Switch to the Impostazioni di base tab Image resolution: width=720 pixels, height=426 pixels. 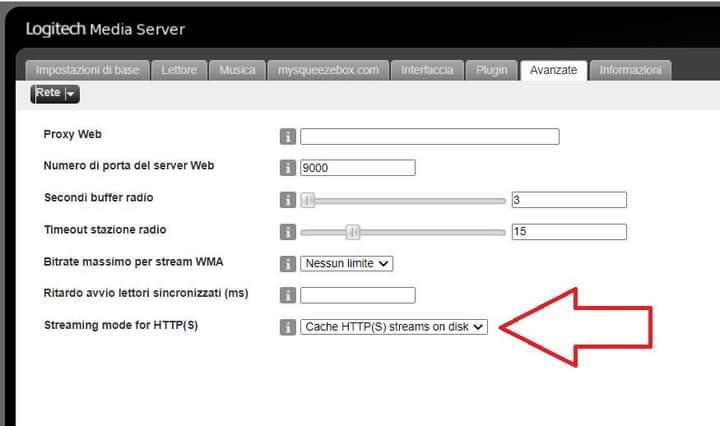point(88,70)
